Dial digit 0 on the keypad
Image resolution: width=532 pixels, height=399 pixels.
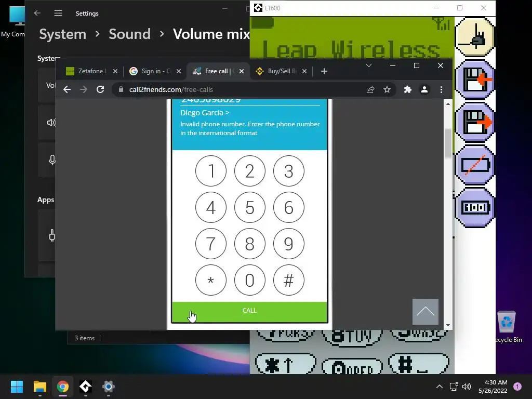250,280
